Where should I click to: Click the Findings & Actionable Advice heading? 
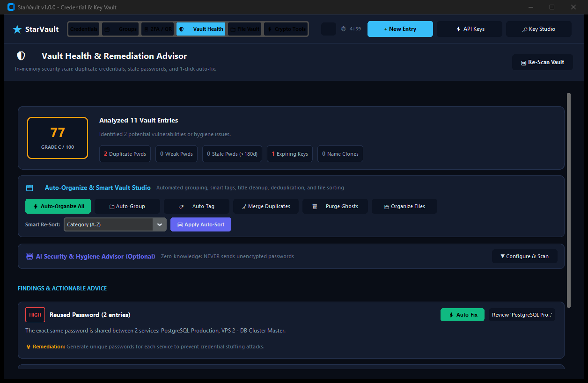[62, 289]
